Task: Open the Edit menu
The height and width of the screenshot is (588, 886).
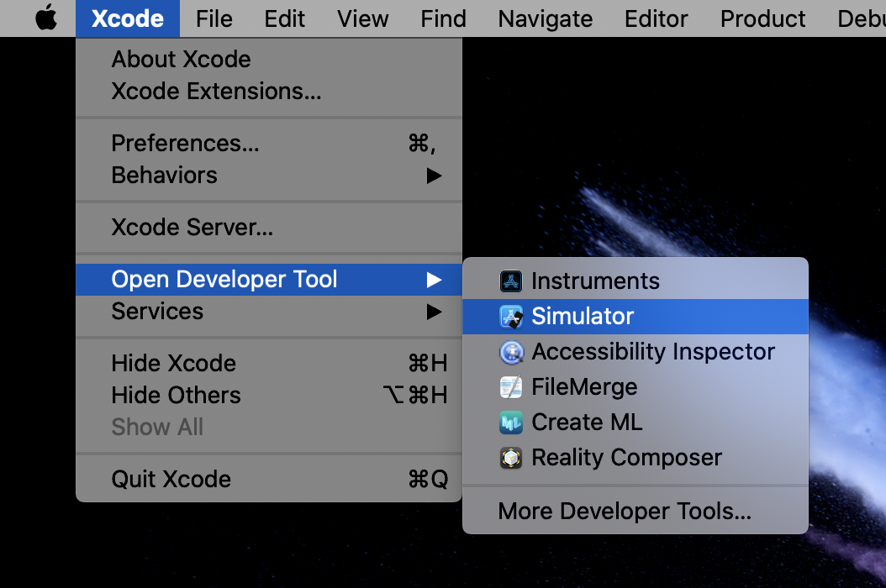Action: point(285,18)
